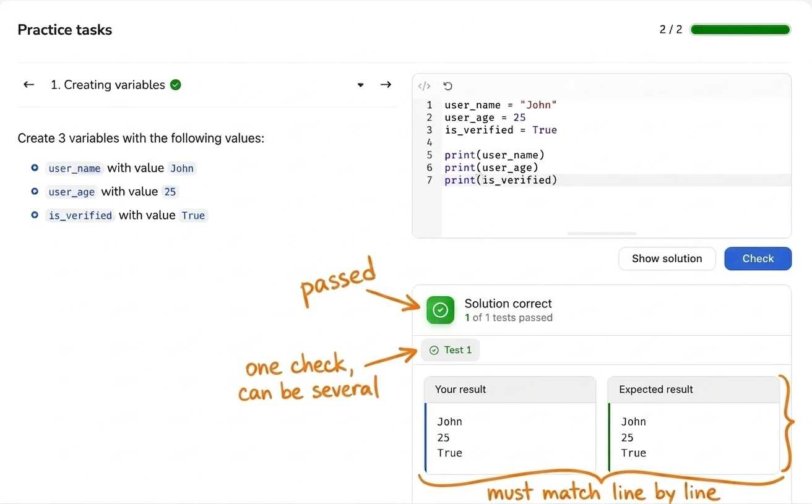Select the Test 1 tab
Image resolution: width=812 pixels, height=504 pixels.
(x=451, y=350)
